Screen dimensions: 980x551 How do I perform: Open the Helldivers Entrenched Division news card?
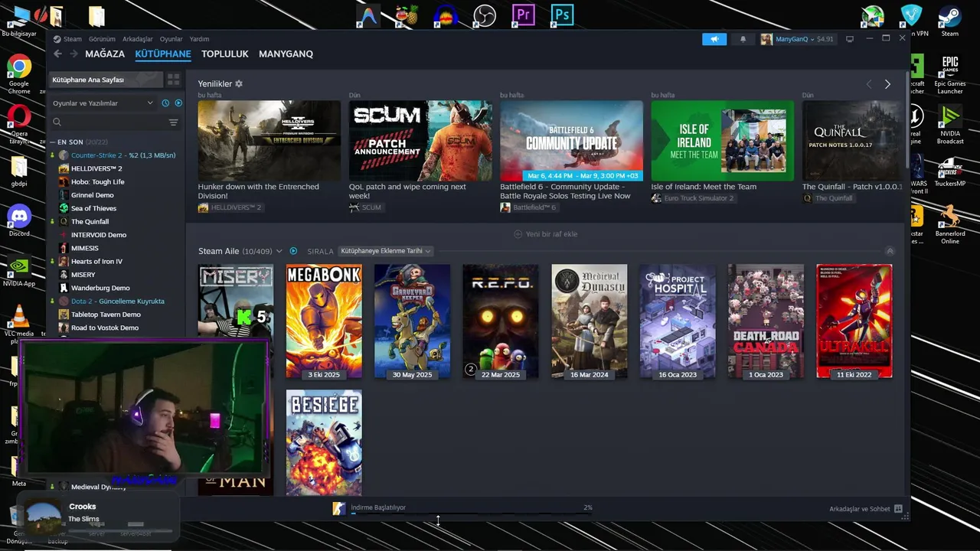pos(269,141)
